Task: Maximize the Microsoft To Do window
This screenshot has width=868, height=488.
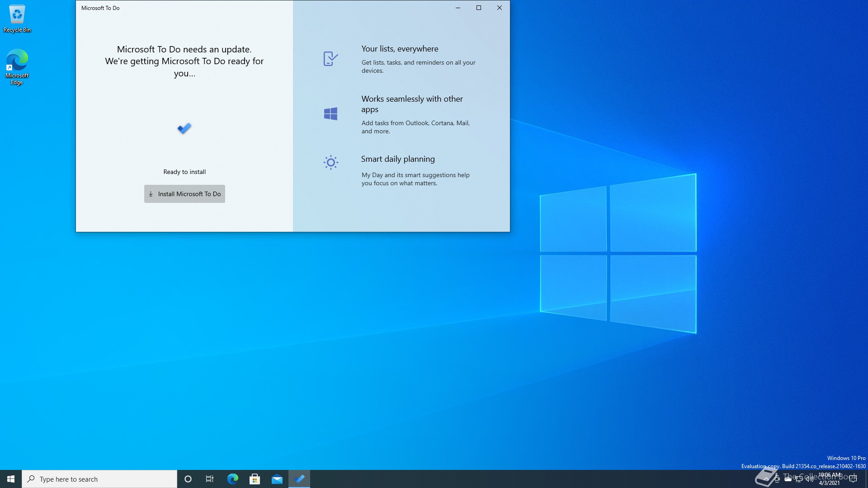Action: [479, 8]
